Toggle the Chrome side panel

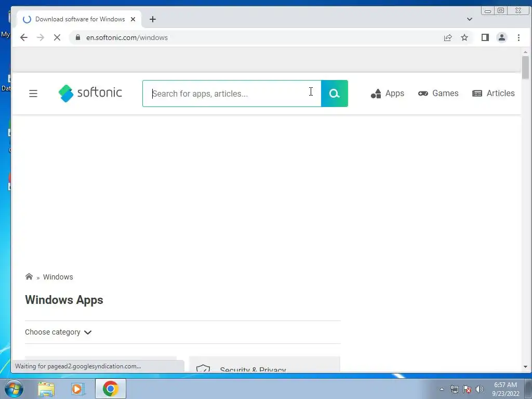point(485,37)
